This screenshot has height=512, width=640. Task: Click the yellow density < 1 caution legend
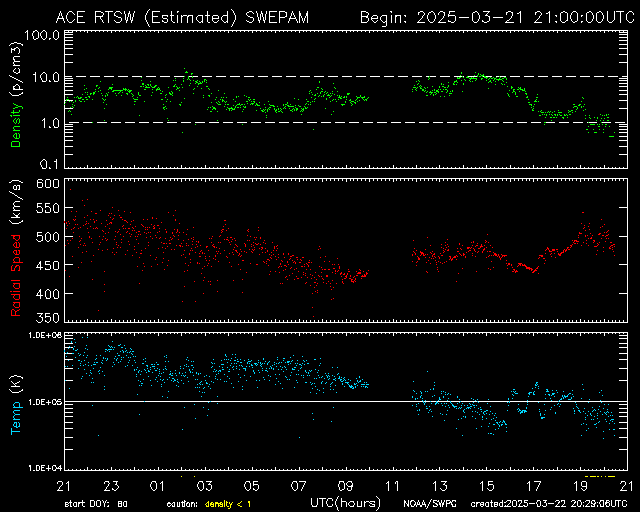228,504
